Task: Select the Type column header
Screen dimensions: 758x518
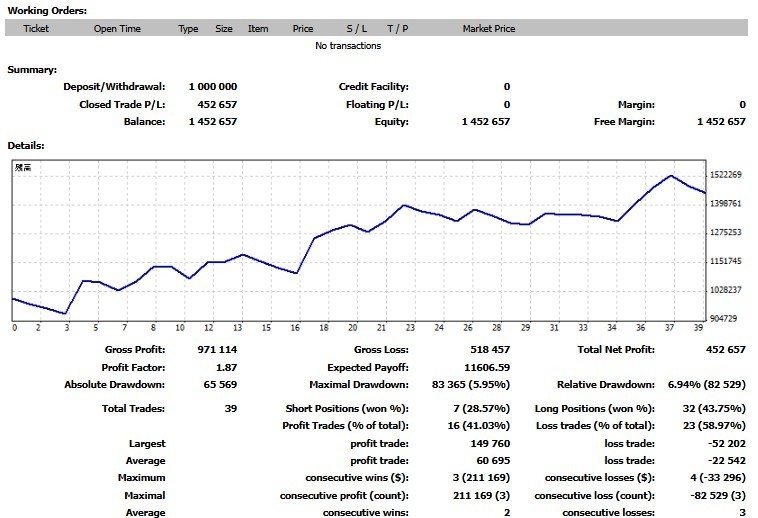Action: pyautogui.click(x=188, y=29)
